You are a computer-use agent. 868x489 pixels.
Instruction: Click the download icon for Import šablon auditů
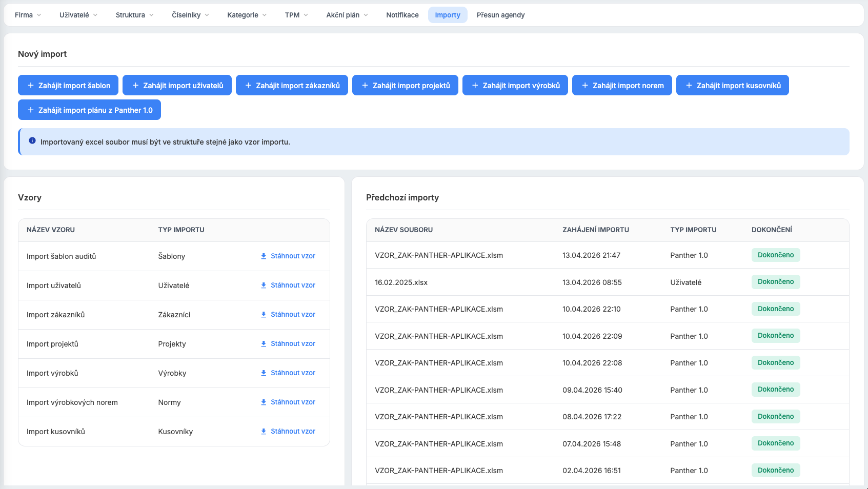[x=264, y=256]
